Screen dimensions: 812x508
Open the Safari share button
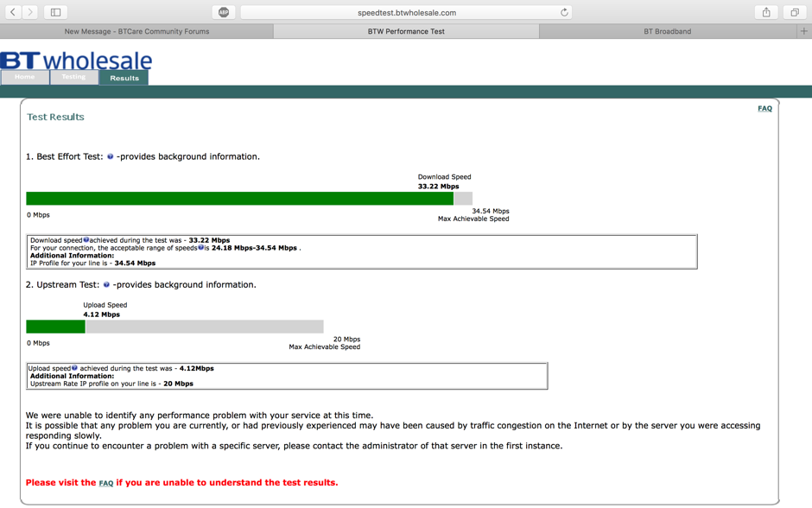pyautogui.click(x=766, y=12)
